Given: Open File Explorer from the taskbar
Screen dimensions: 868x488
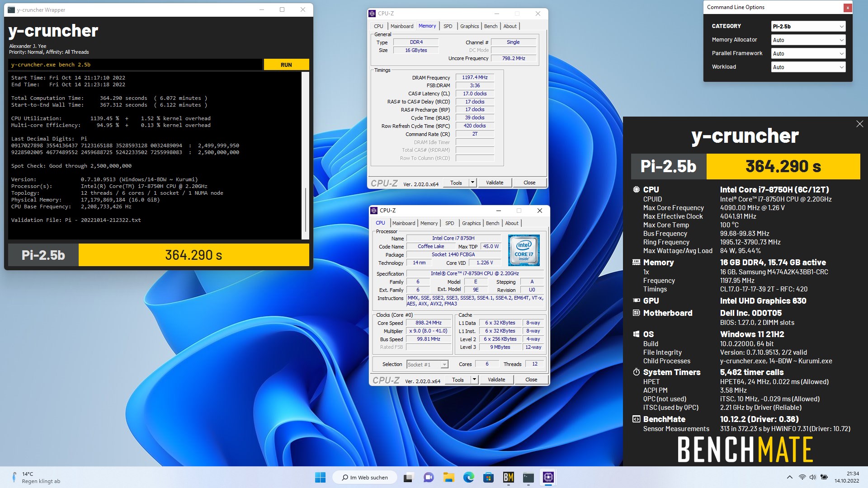Looking at the screenshot, I should (x=448, y=477).
